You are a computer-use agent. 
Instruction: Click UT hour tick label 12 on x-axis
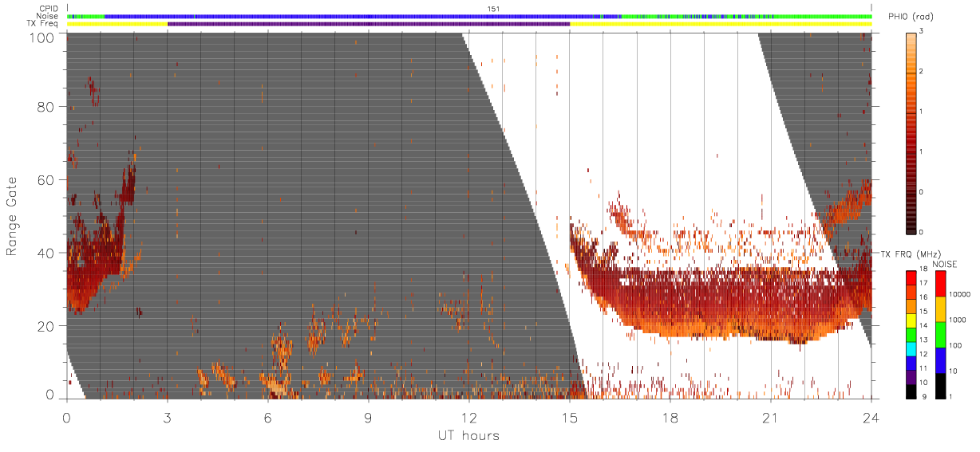(x=469, y=417)
